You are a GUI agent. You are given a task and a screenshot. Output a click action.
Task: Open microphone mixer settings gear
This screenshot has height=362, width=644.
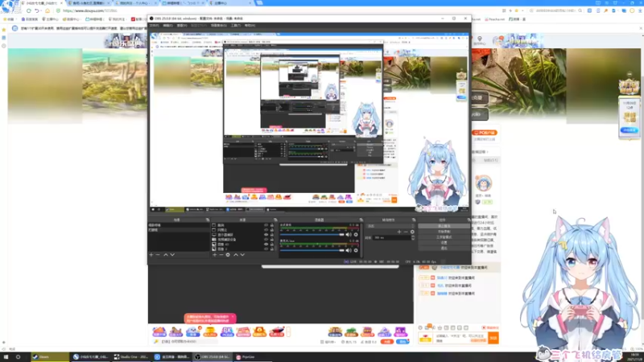[x=356, y=250]
